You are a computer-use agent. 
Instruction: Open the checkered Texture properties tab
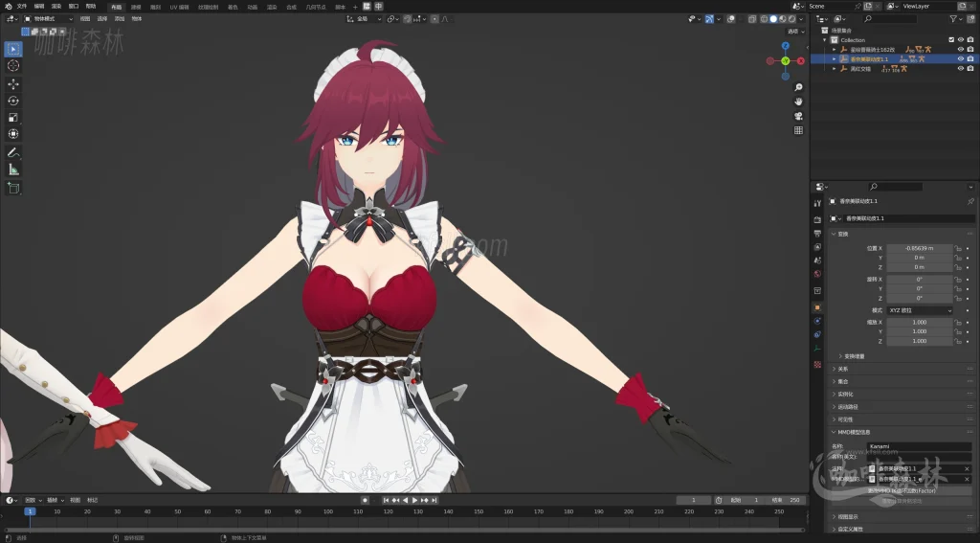pyautogui.click(x=817, y=364)
